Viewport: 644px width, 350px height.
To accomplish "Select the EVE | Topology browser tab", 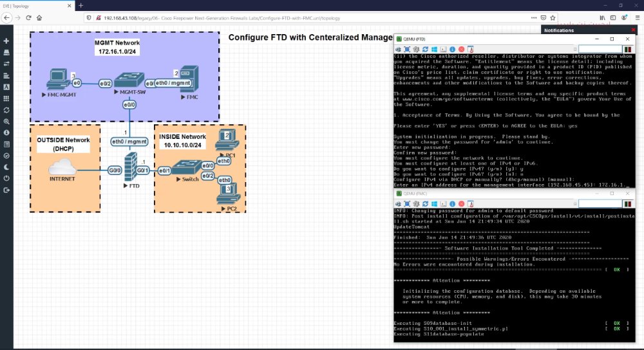I will tap(37, 6).
